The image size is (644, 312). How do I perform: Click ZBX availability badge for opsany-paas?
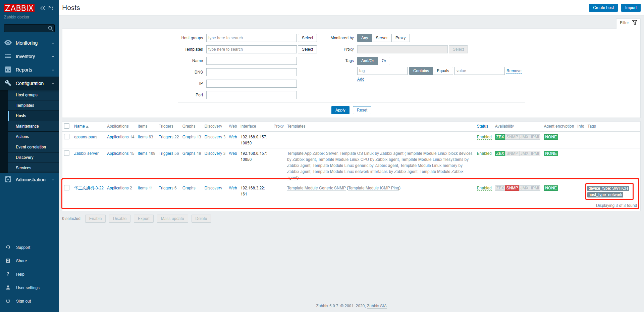click(x=500, y=137)
